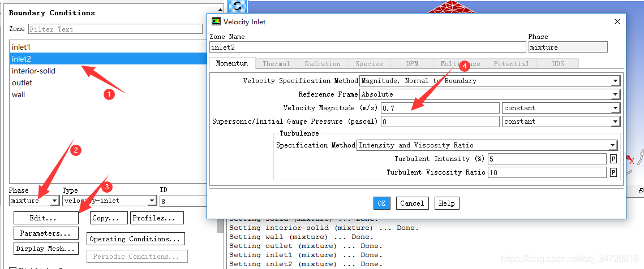Open the Velocity Magnitude constant dropdown
Image resolution: width=644 pixels, height=269 pixels.
pos(561,108)
